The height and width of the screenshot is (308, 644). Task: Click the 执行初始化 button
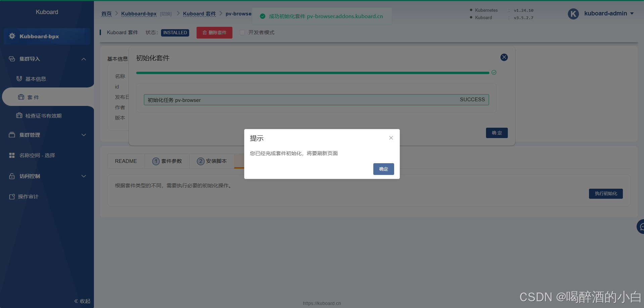point(605,193)
